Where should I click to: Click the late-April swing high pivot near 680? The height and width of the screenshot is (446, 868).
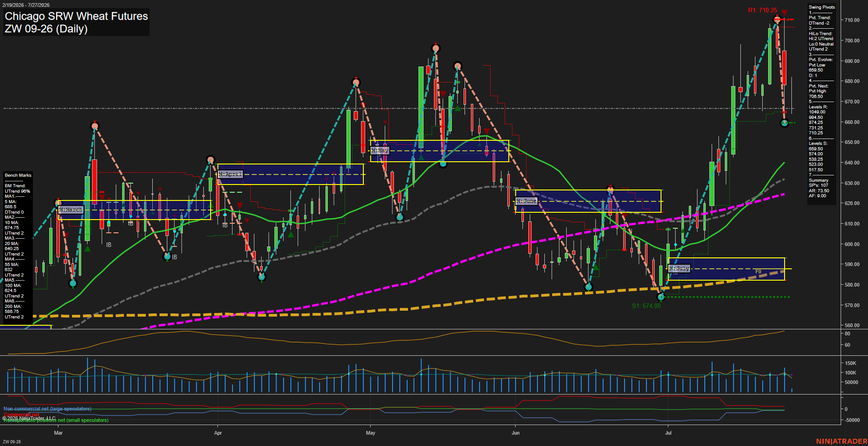356,82
